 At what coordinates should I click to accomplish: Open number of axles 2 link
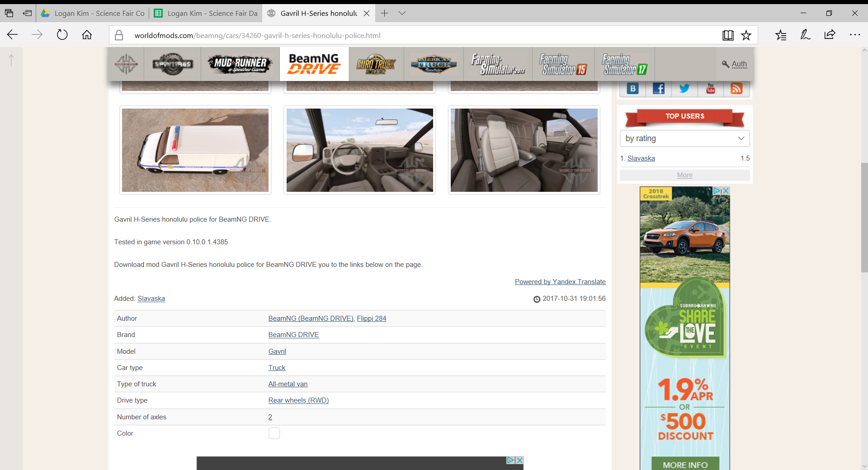(x=270, y=417)
